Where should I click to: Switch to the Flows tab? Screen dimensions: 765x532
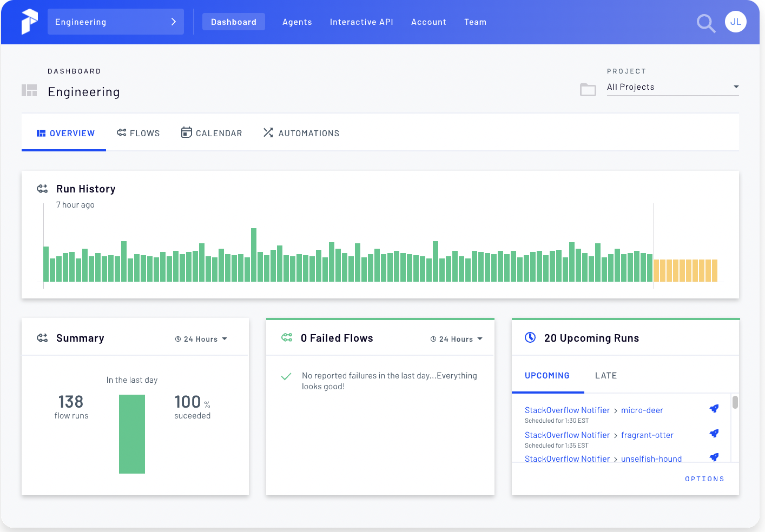pyautogui.click(x=139, y=133)
